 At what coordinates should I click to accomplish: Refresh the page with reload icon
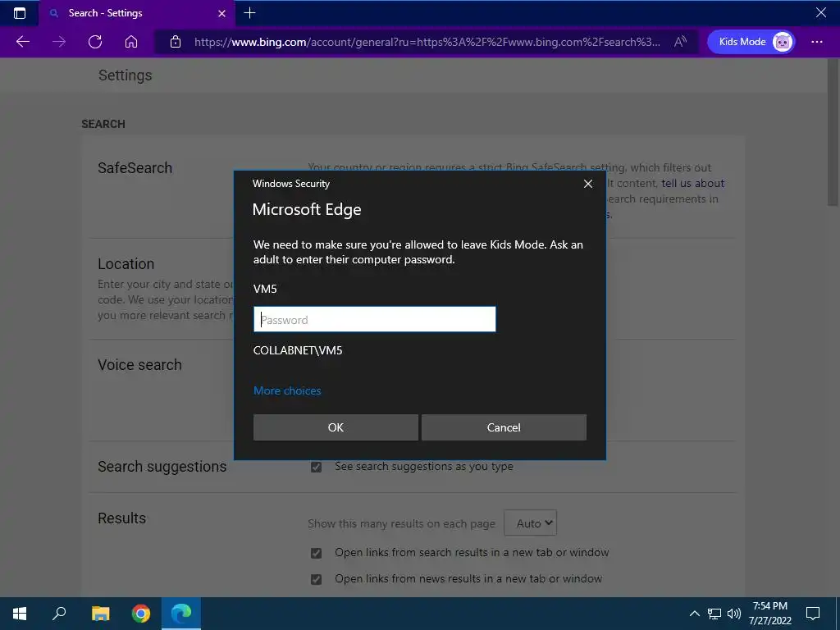tap(95, 42)
